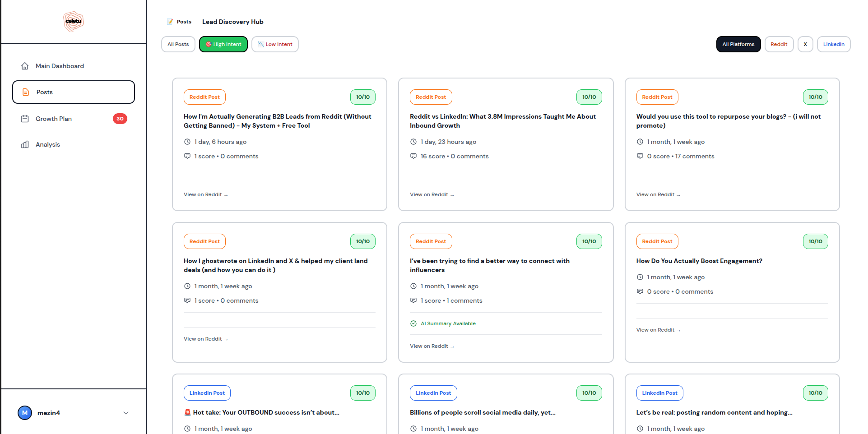Click the AI Summary Available checkmark icon
This screenshot has height=434, width=868.
(413, 323)
